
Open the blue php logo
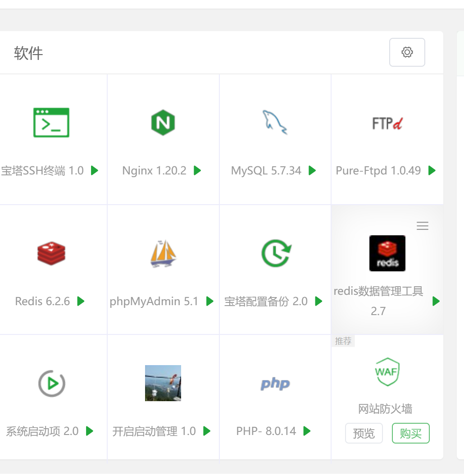tap(275, 384)
